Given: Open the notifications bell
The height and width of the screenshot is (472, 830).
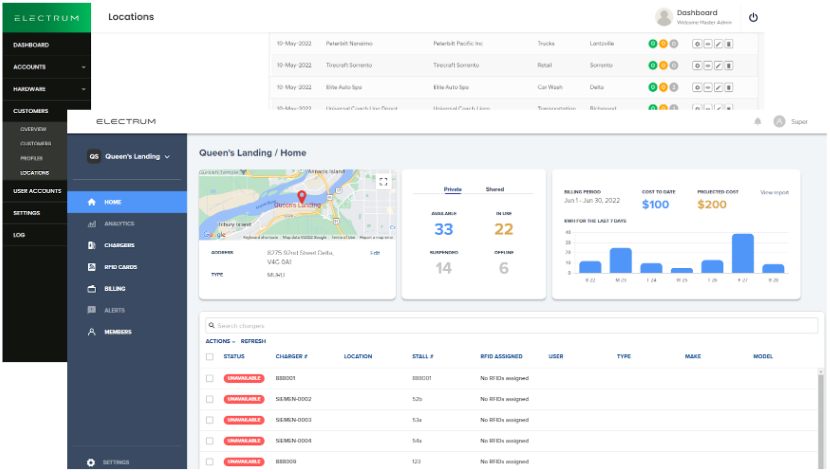Looking at the screenshot, I should point(757,121).
